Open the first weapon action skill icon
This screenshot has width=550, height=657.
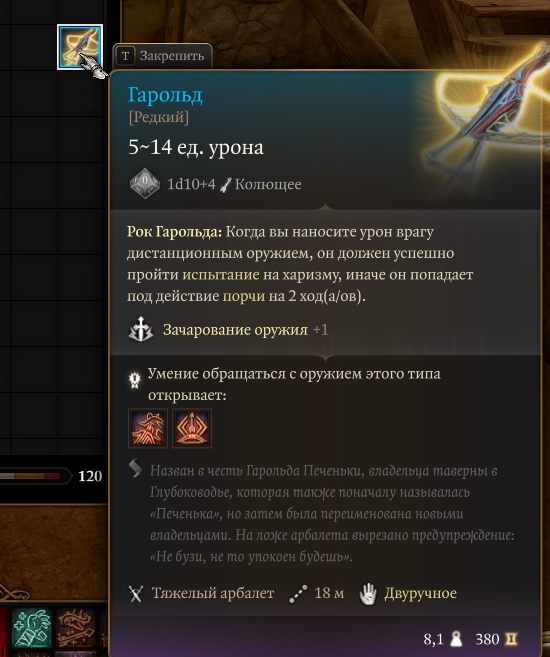[x=148, y=428]
